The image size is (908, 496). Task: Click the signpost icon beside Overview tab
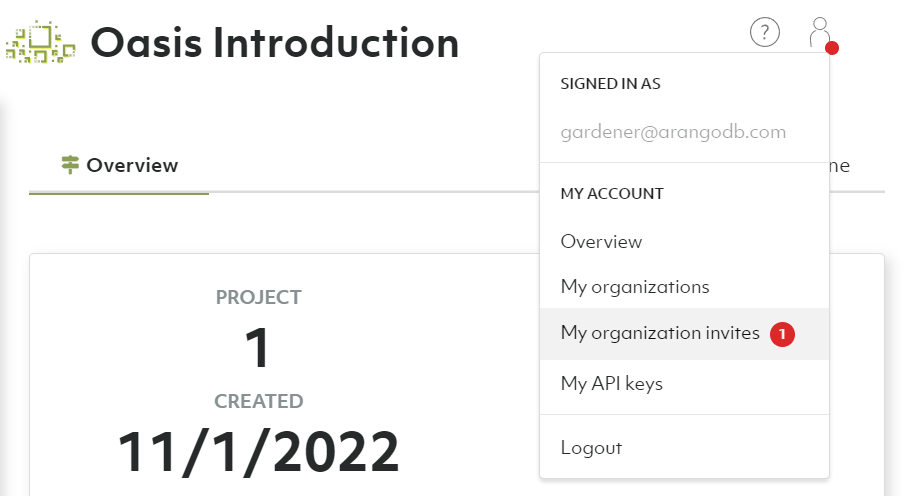[70, 165]
